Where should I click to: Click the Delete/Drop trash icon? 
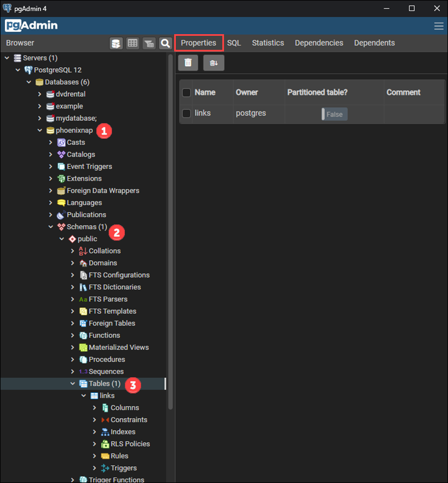tap(188, 63)
